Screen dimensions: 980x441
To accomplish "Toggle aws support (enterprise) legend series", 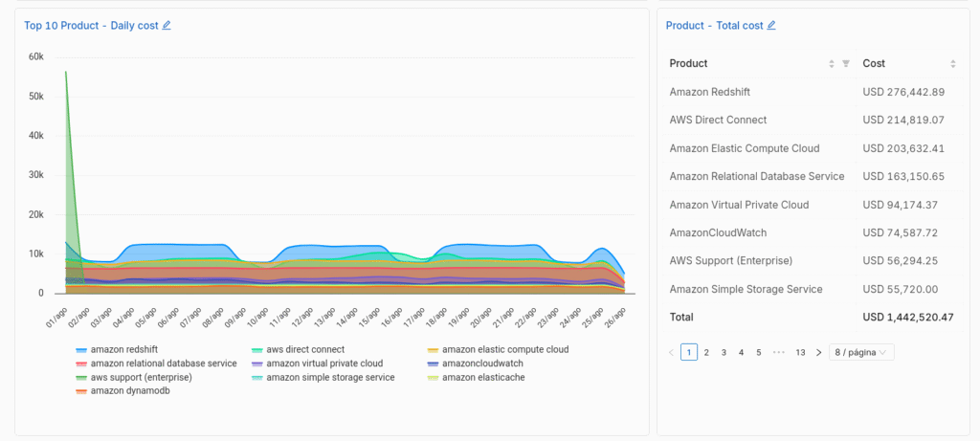I will 133,378.
